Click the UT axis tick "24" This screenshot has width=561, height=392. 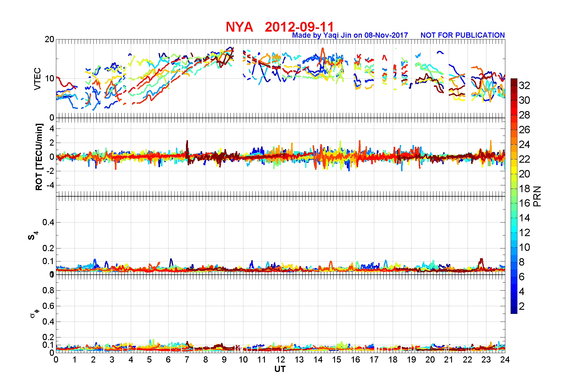pyautogui.click(x=505, y=360)
